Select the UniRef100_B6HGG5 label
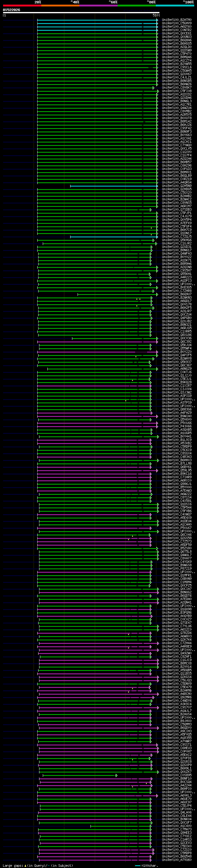This screenshot has height=868, width=197. [177, 43]
